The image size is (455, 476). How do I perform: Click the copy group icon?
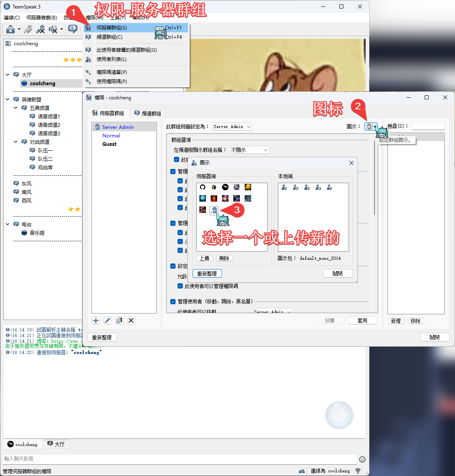tap(119, 320)
